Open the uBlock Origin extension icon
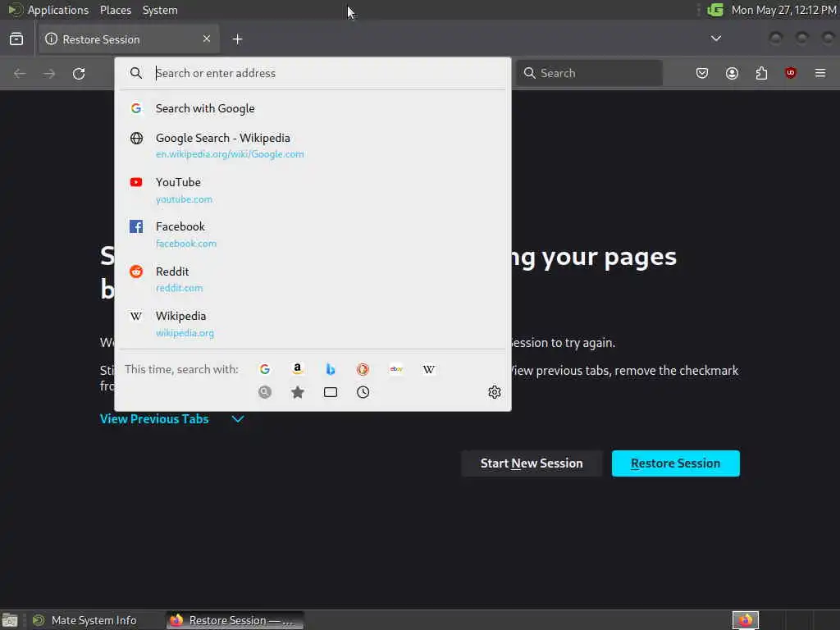The height and width of the screenshot is (630, 840). [x=791, y=73]
